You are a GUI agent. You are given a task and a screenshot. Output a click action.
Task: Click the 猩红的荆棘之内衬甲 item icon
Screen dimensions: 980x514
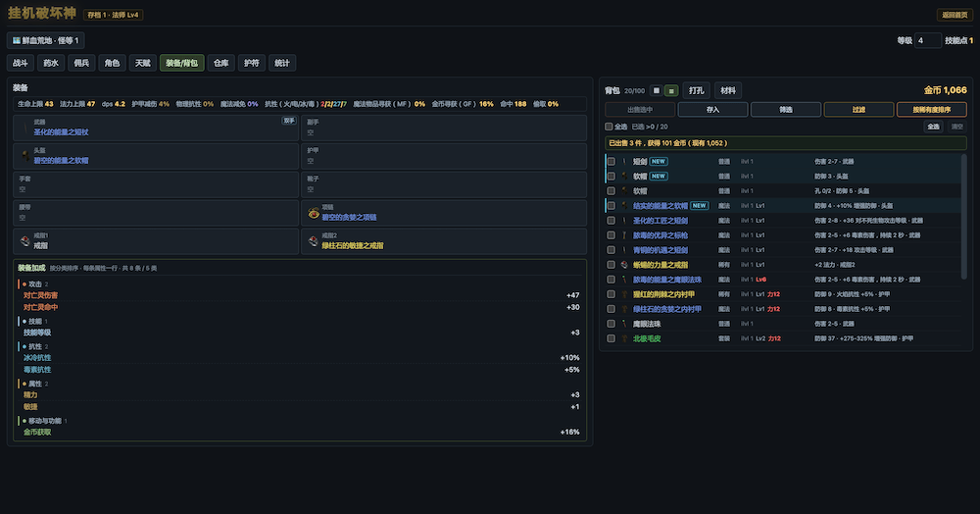pyautogui.click(x=623, y=294)
